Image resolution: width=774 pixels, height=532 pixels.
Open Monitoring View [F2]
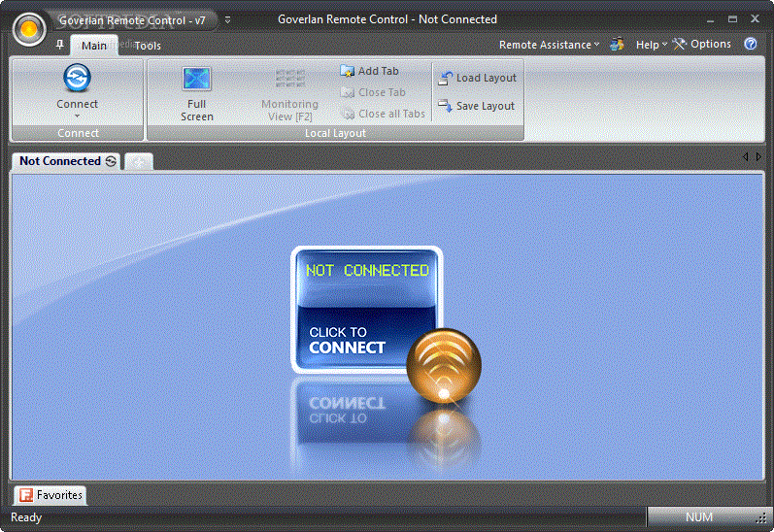pyautogui.click(x=289, y=94)
